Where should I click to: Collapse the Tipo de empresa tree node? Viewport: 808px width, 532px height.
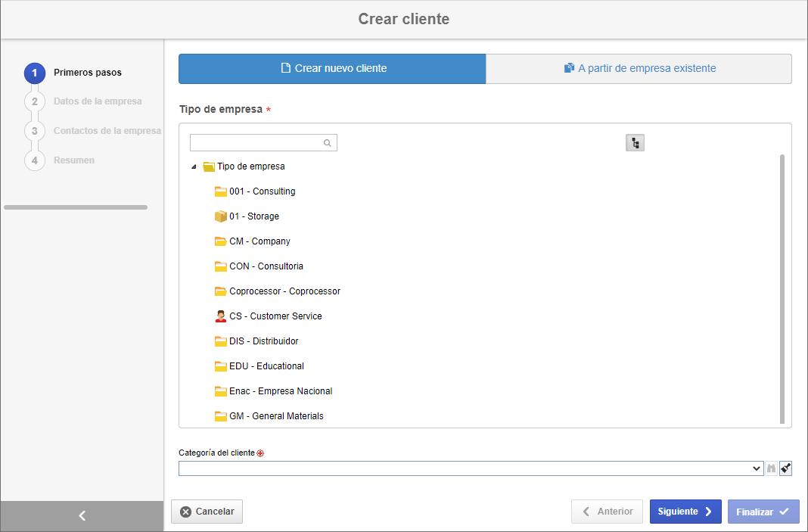point(194,166)
